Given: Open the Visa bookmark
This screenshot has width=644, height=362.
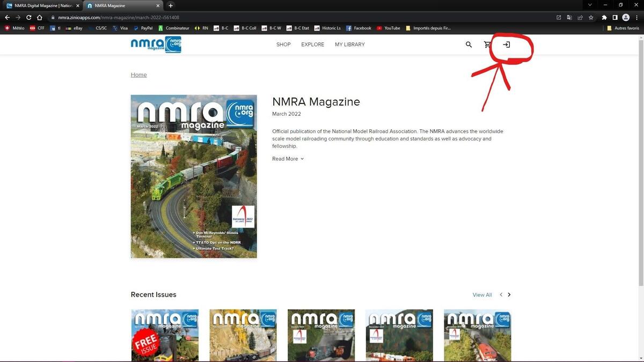Looking at the screenshot, I should point(120,28).
